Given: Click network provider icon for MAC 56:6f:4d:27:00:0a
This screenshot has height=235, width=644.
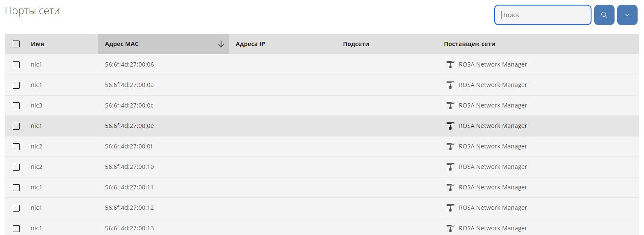Looking at the screenshot, I should (x=450, y=85).
